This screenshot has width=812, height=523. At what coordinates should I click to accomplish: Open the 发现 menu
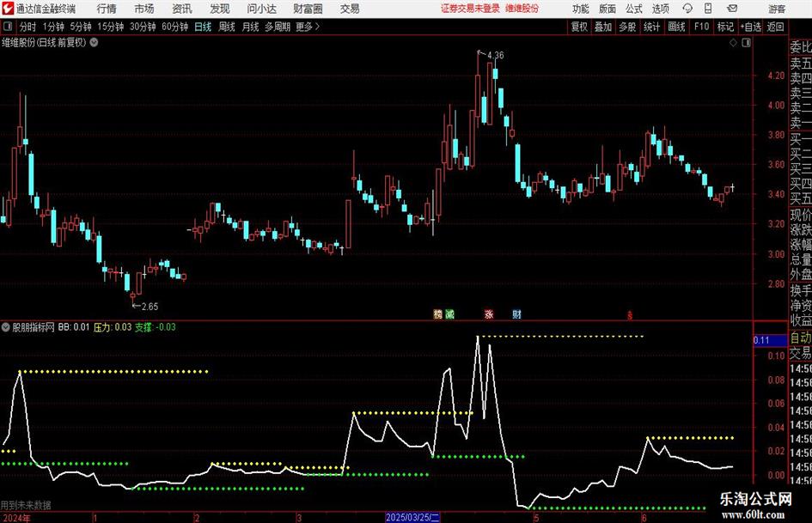pyautogui.click(x=220, y=9)
